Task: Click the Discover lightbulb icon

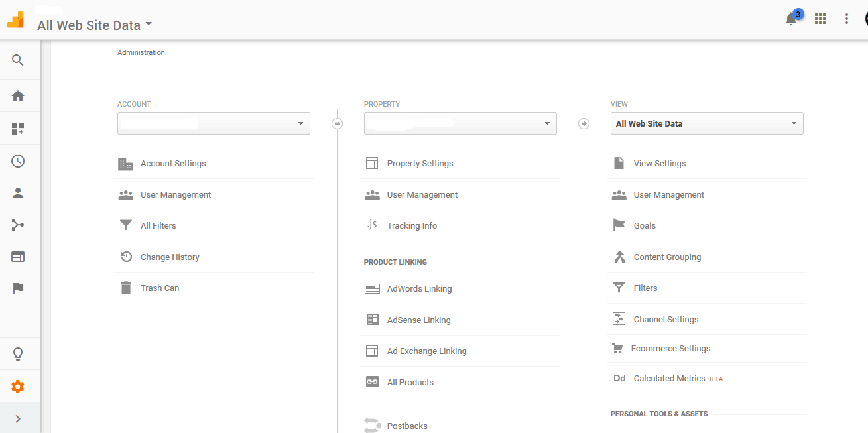Action: coord(18,354)
